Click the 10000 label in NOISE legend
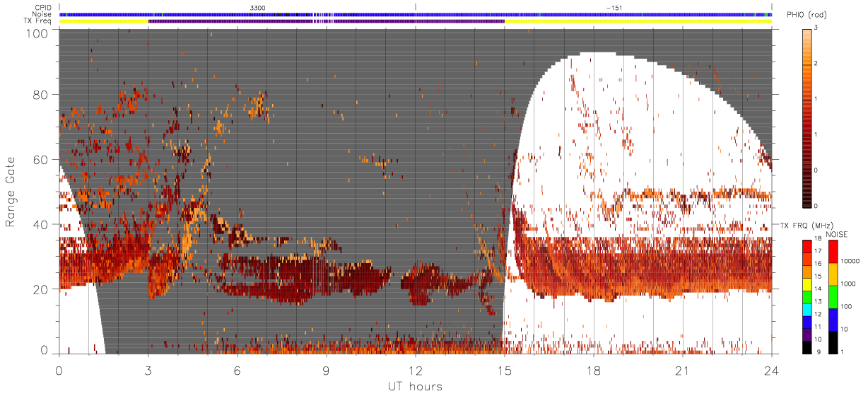The height and width of the screenshot is (401, 868). pyautogui.click(x=849, y=262)
